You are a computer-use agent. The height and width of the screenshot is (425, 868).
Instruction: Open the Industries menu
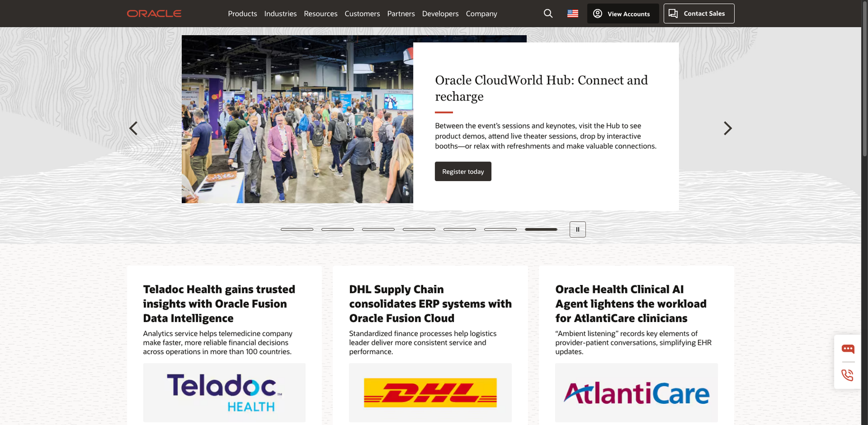(280, 14)
